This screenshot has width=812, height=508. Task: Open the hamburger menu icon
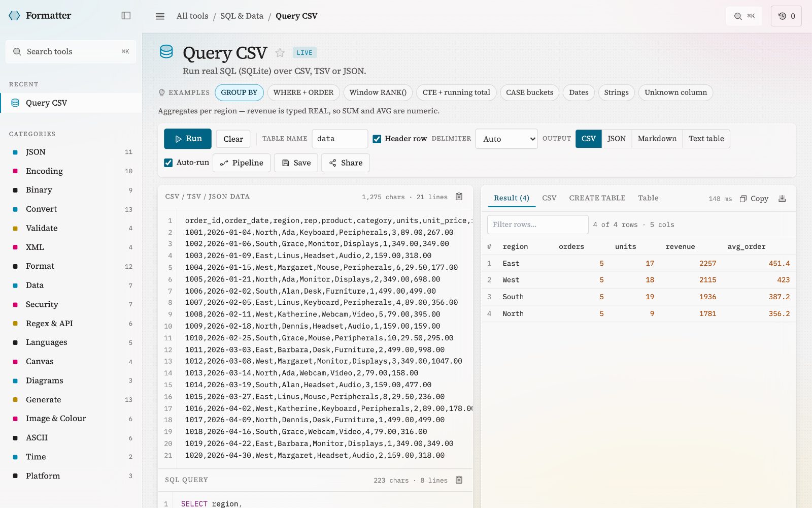pos(160,16)
